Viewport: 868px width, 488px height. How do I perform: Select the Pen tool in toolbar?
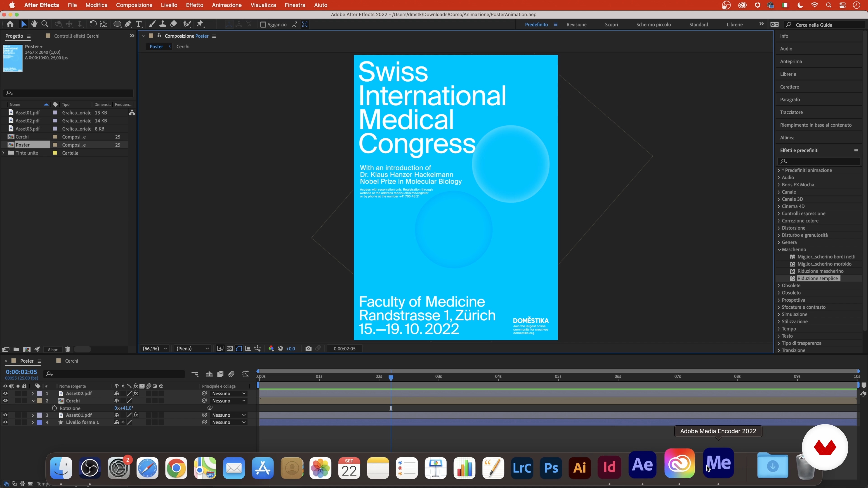(x=128, y=24)
